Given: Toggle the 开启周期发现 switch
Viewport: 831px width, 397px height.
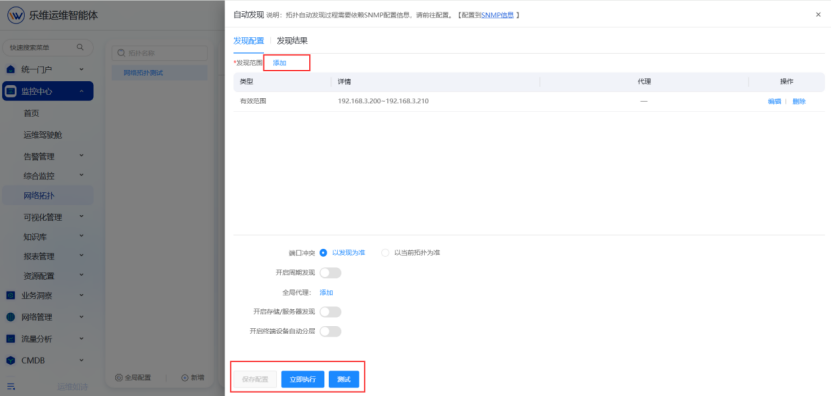Looking at the screenshot, I should pos(330,273).
